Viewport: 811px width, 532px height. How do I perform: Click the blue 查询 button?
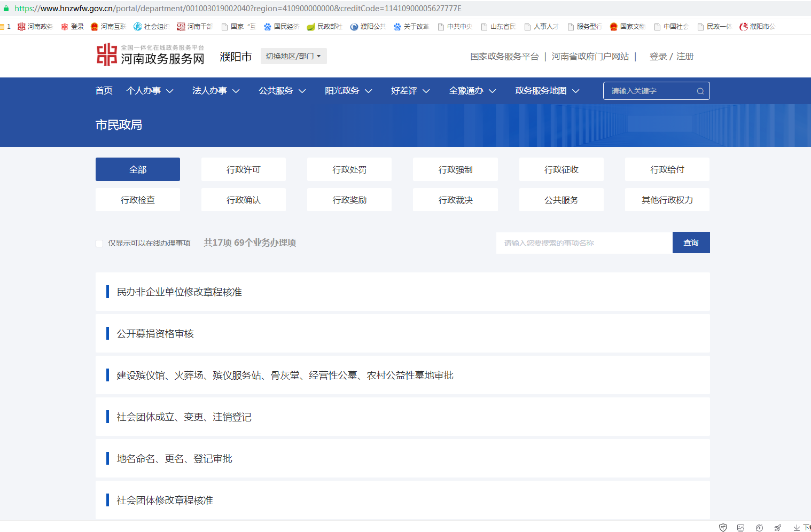click(x=691, y=242)
